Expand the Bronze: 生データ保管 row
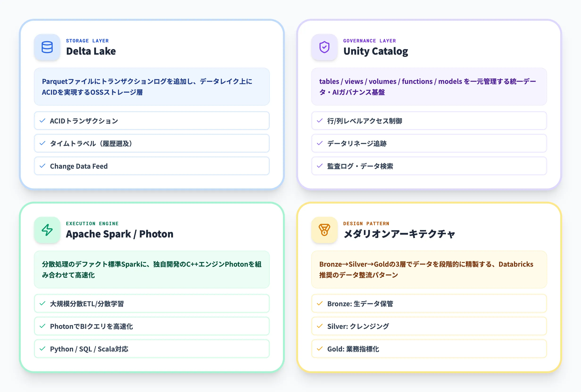 click(x=429, y=304)
